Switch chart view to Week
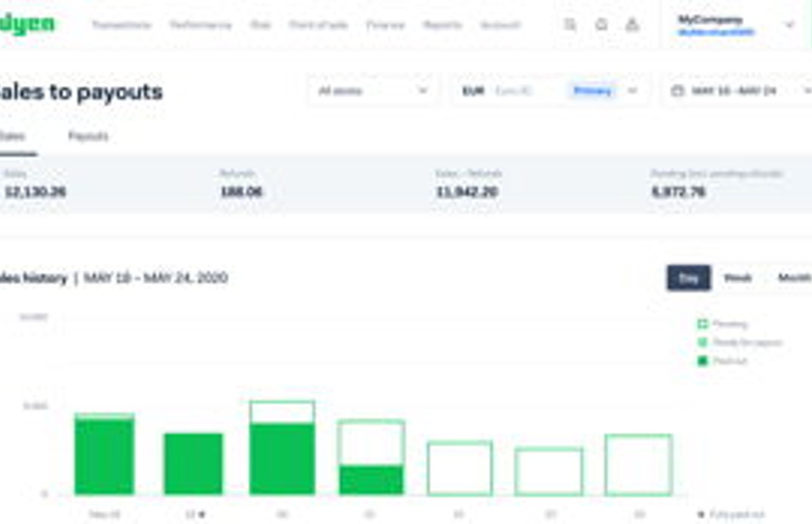Screen dimensions: 812x524 tap(737, 278)
